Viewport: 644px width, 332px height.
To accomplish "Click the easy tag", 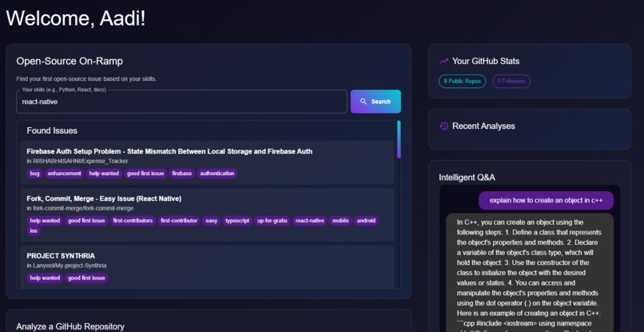I will pyautogui.click(x=212, y=221).
